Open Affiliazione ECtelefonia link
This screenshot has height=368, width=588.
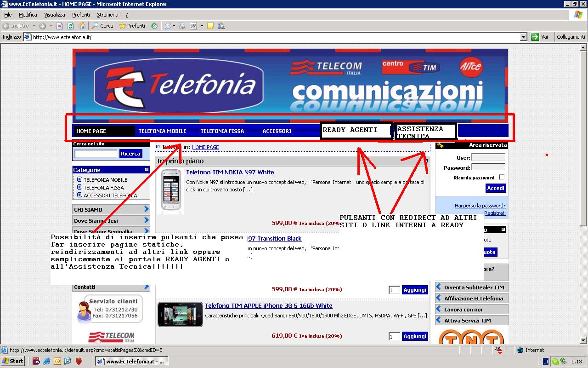472,299
